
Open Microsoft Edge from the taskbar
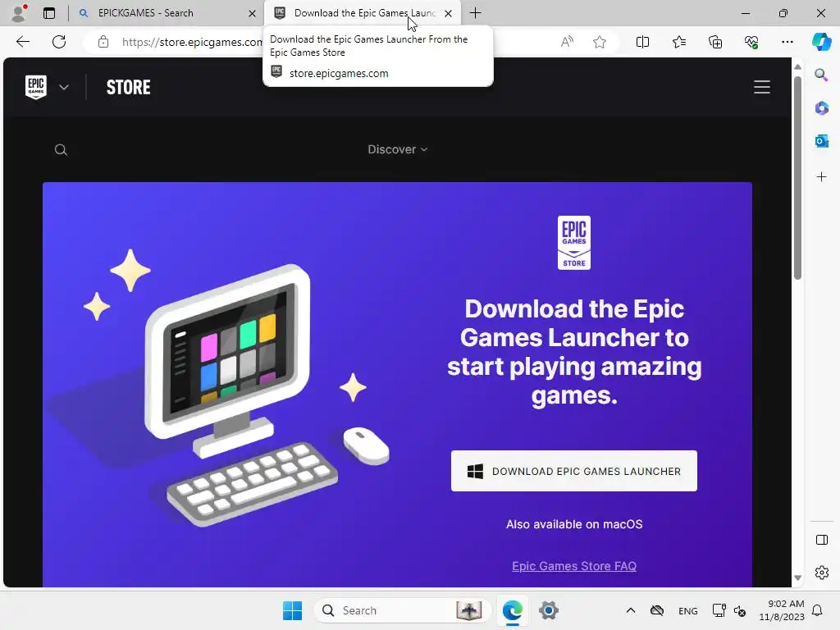point(512,610)
